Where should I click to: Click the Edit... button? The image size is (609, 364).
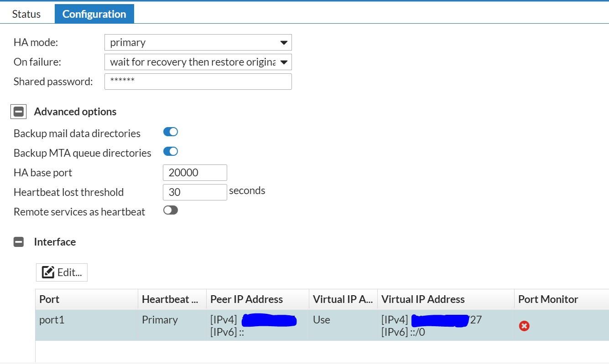click(62, 272)
